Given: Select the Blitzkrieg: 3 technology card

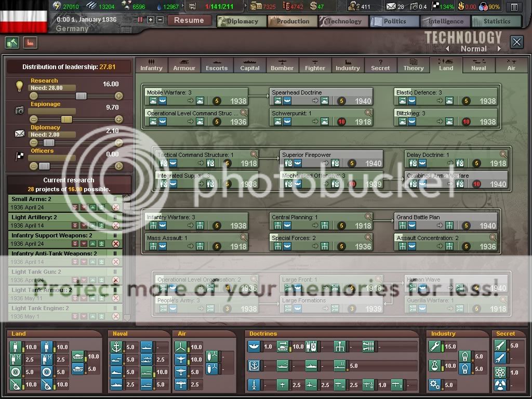Looking at the screenshot, I should [446, 117].
